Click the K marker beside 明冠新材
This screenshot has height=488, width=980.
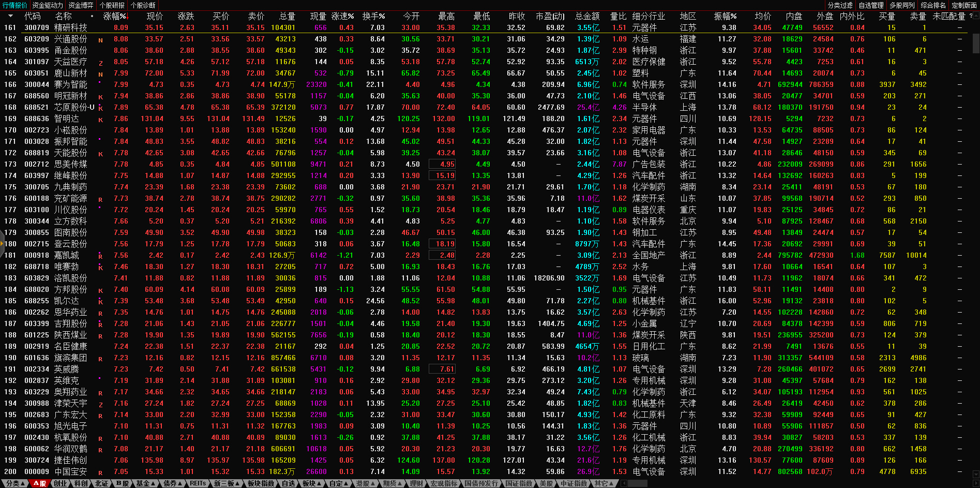pyautogui.click(x=100, y=97)
